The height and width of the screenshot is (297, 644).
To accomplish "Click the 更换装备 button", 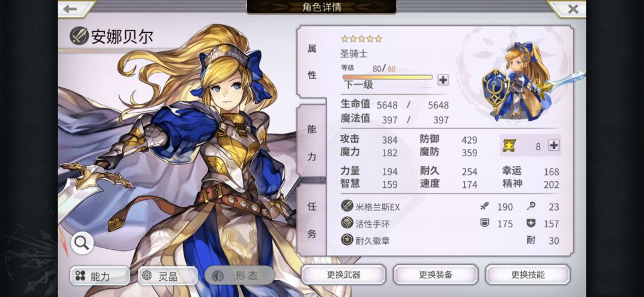I will pos(435,275).
